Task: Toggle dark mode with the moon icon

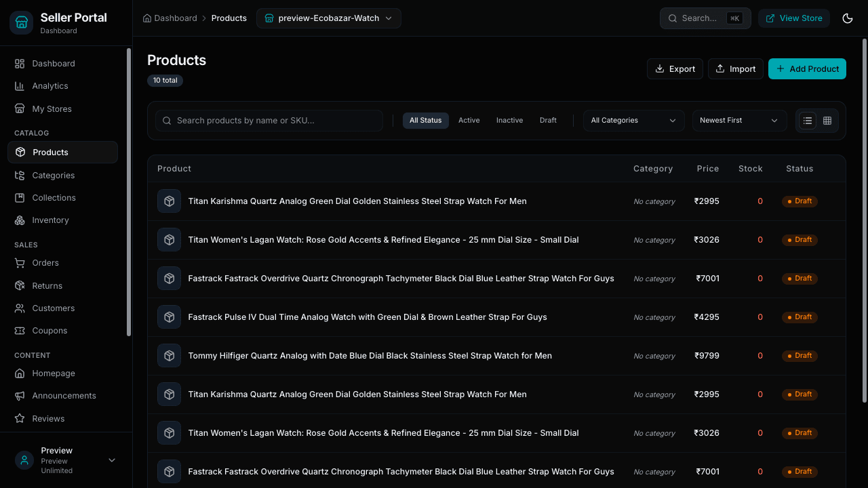Action: pos(848,18)
